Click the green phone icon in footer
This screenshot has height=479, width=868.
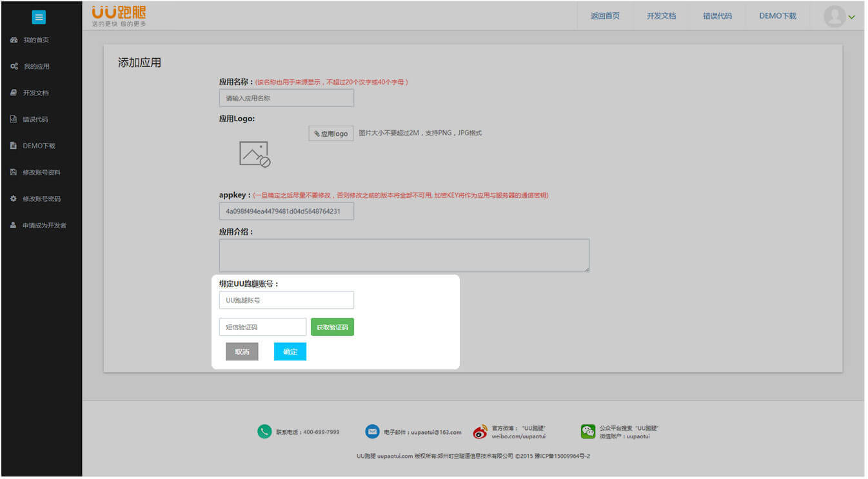coord(264,432)
